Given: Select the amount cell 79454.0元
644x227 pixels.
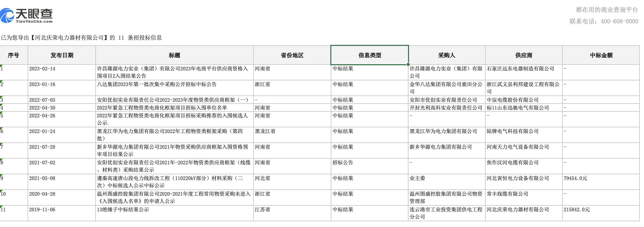Looking at the screenshot, I should pyautogui.click(x=575, y=178).
